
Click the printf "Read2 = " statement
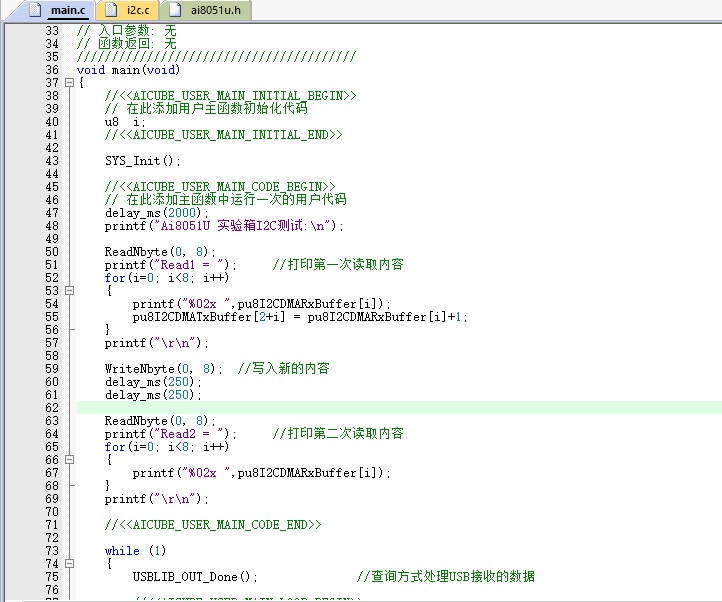(x=170, y=434)
